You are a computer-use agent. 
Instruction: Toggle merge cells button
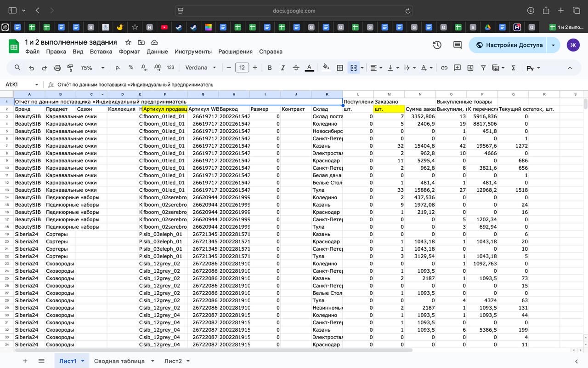coord(353,68)
